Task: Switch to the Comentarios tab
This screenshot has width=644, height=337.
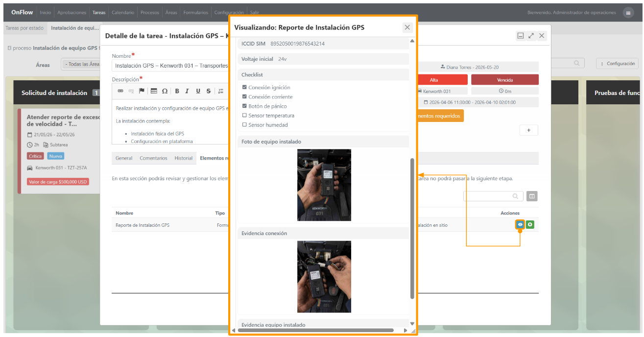Action: tap(153, 158)
